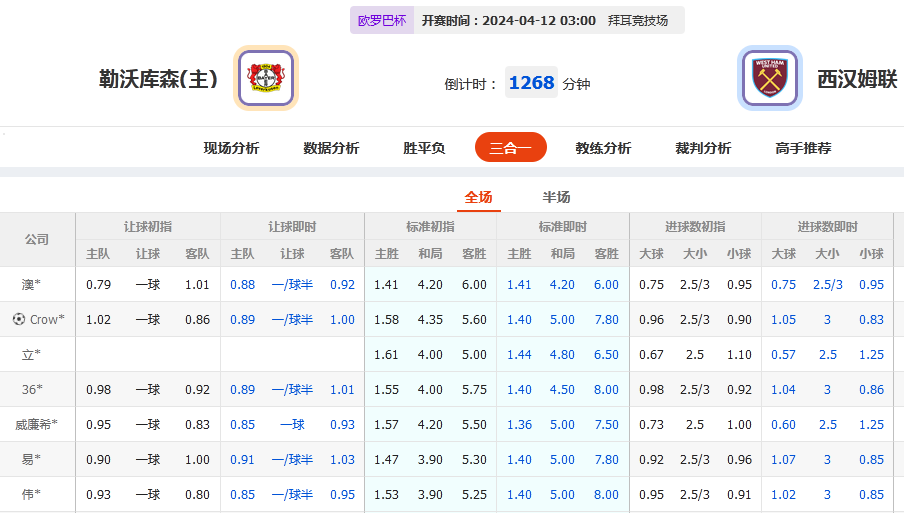Click the 7.50 away odds for 威廉希*
Viewport: 904px width, 513px height.
click(607, 425)
